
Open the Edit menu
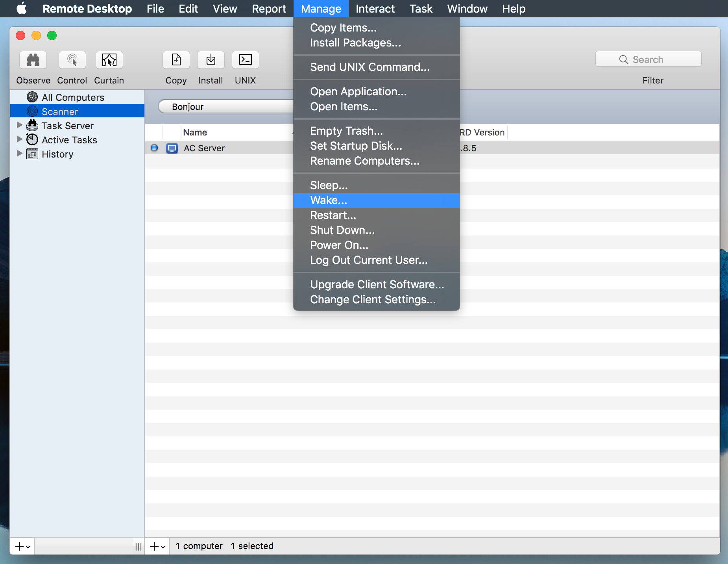point(188,9)
